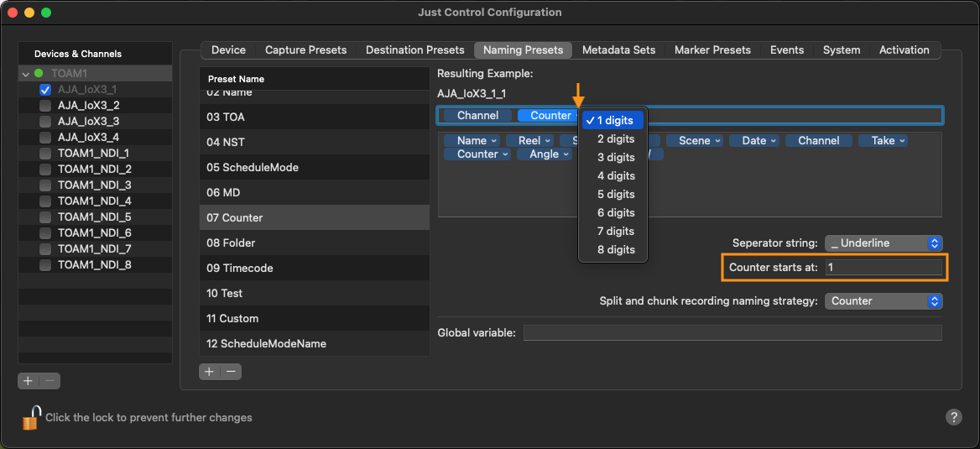Viewport: 980px width, 449px height.
Task: Click the Global variable input field
Action: [x=732, y=332]
